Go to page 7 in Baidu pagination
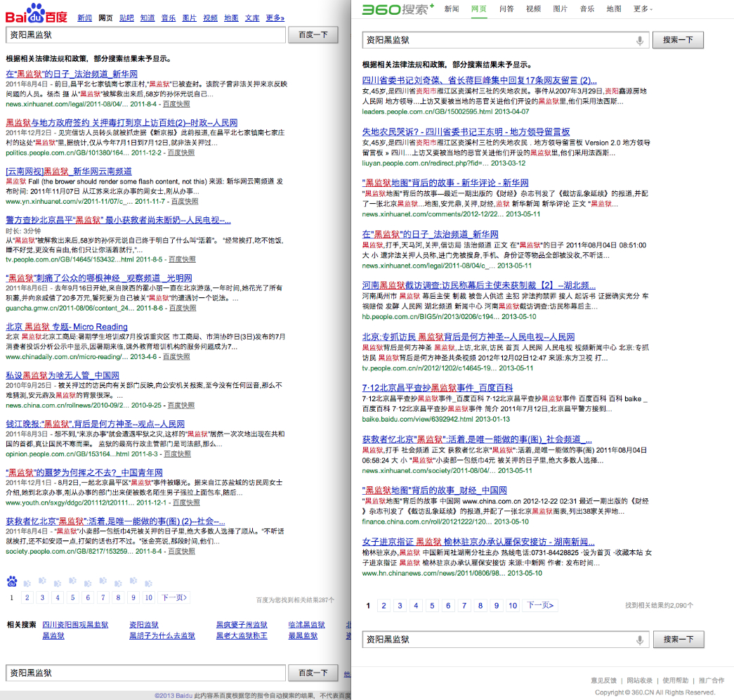Viewport: 734px width, 700px height. pos(103,597)
